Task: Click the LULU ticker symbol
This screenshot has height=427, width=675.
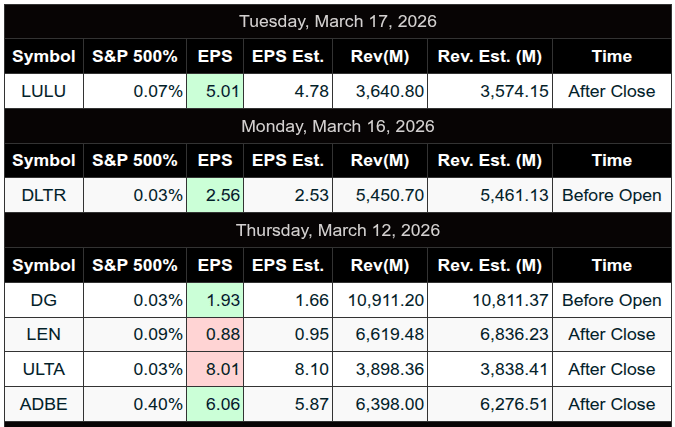Action: [44, 91]
